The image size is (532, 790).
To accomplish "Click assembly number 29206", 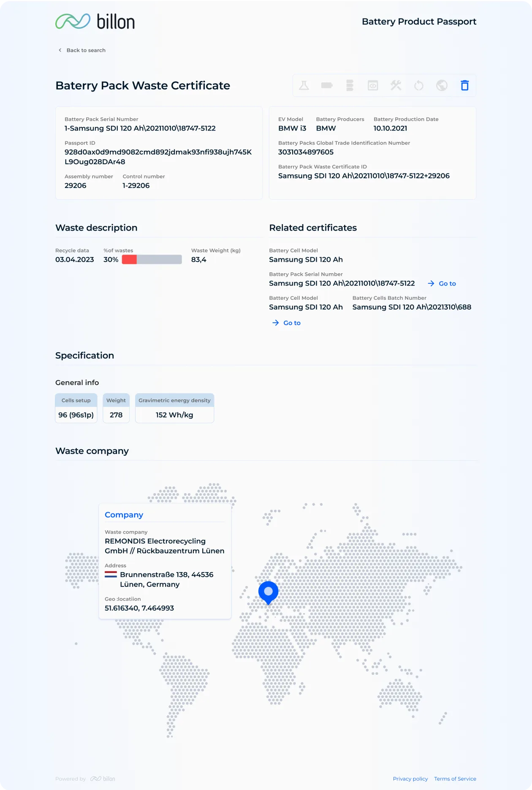I will tap(76, 186).
